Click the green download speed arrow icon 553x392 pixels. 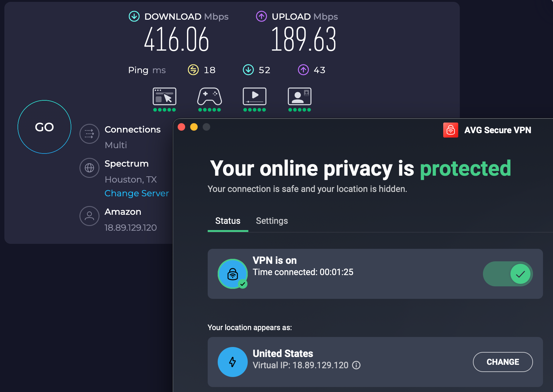134,17
